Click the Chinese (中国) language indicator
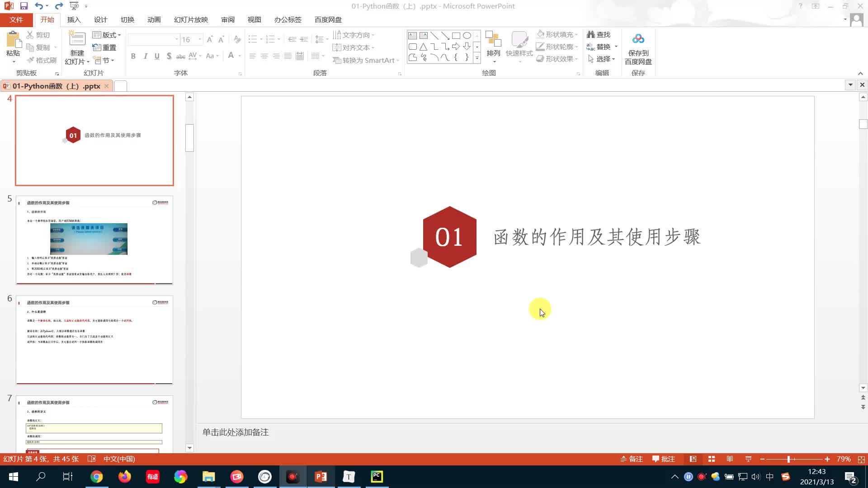The height and width of the screenshot is (488, 868). point(119,459)
